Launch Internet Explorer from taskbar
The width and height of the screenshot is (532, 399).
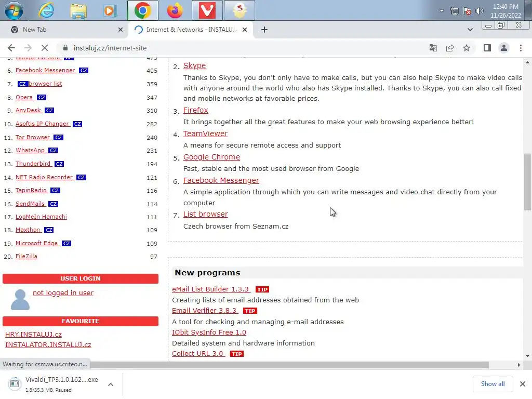(46, 10)
